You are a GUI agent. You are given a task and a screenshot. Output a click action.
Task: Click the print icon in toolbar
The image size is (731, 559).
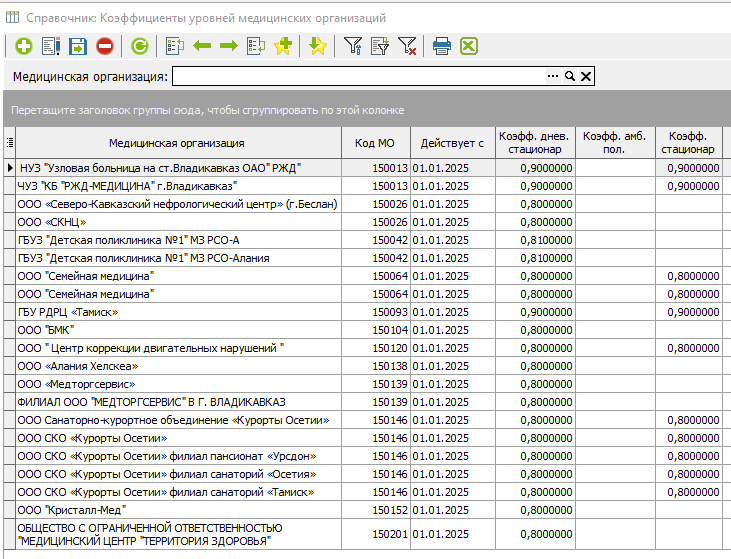[442, 46]
